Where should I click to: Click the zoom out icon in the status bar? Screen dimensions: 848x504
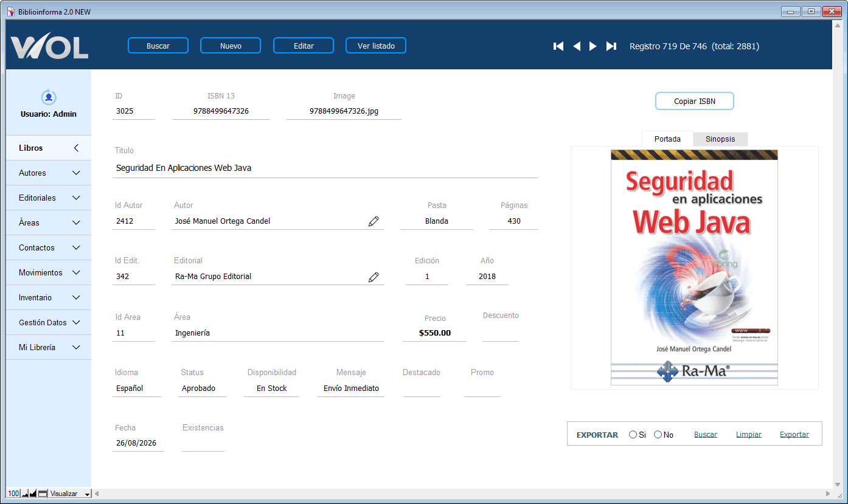pos(25,494)
